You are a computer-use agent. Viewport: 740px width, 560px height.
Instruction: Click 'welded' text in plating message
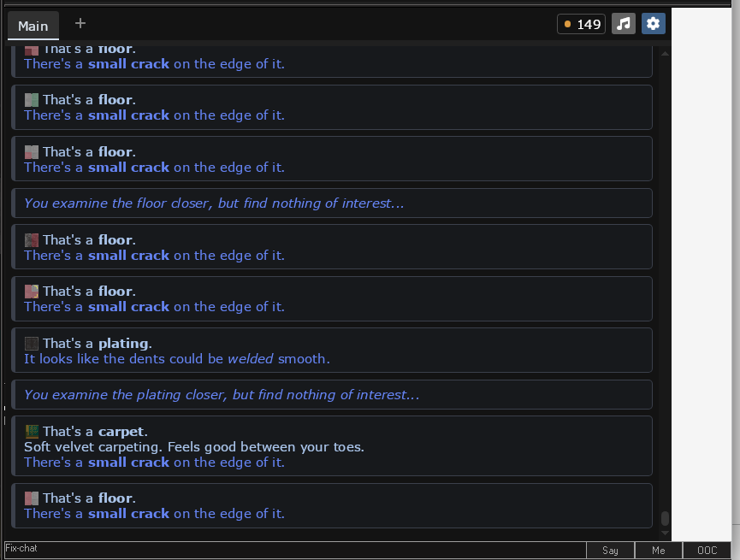(x=250, y=359)
